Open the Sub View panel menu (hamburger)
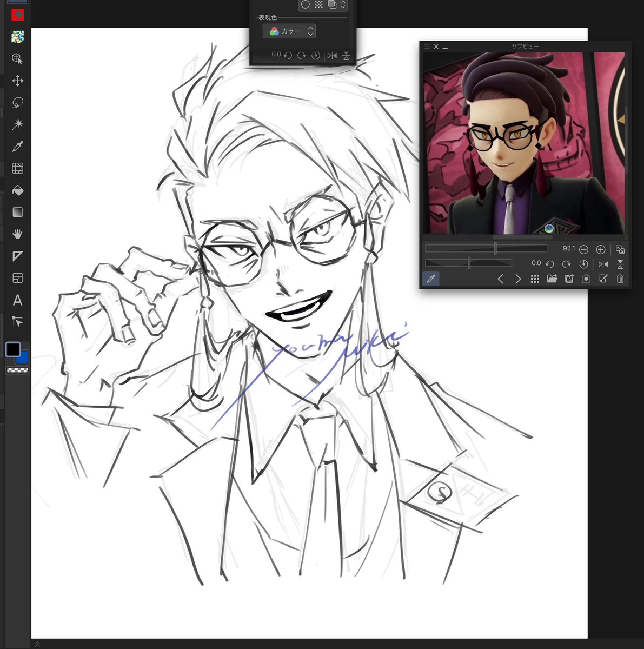Image resolution: width=644 pixels, height=649 pixels. [x=427, y=47]
